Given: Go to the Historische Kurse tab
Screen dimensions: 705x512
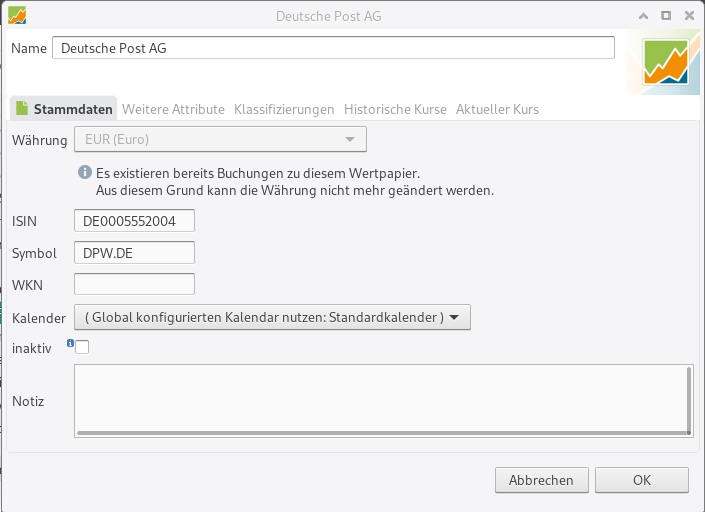Looking at the screenshot, I should pos(395,109).
